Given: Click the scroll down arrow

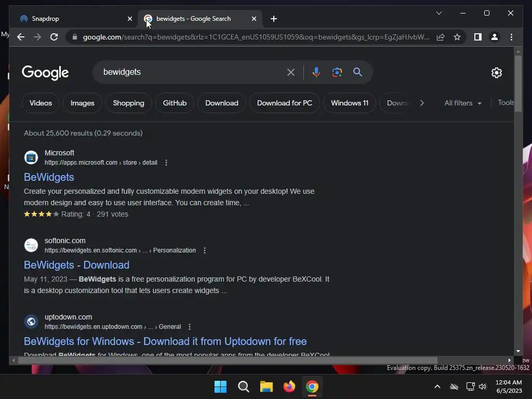Looking at the screenshot, I should click(x=518, y=351).
